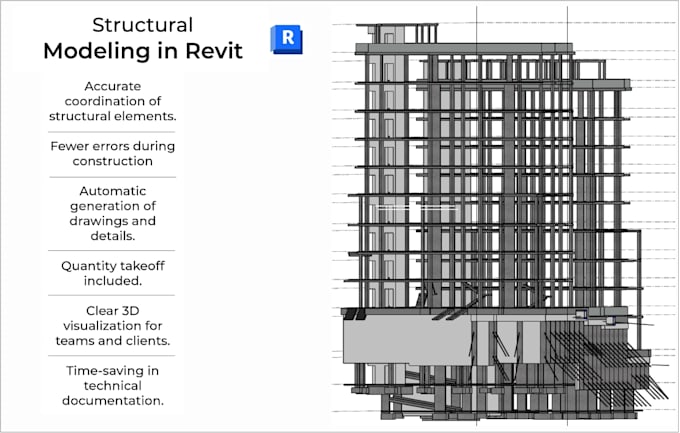The image size is (680, 433).
Task: Click 'Accurate coordination of structural elements.' text
Action: (x=113, y=101)
